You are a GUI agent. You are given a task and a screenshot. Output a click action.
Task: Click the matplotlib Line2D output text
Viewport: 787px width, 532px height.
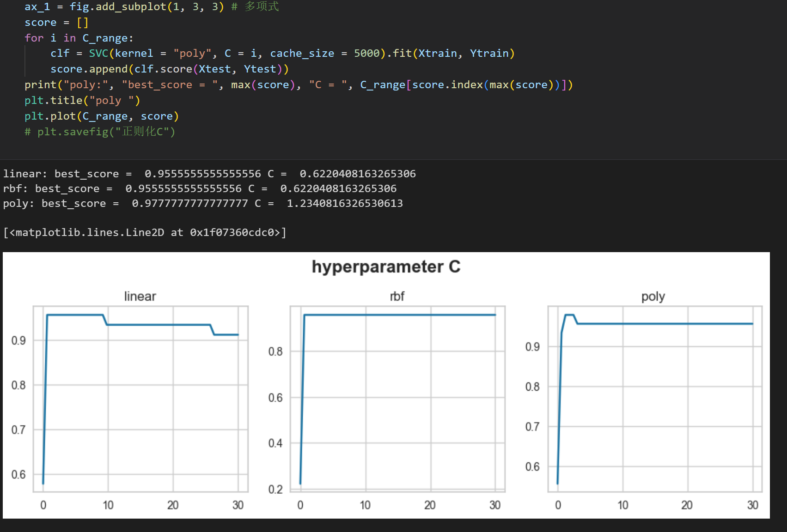pos(145,232)
